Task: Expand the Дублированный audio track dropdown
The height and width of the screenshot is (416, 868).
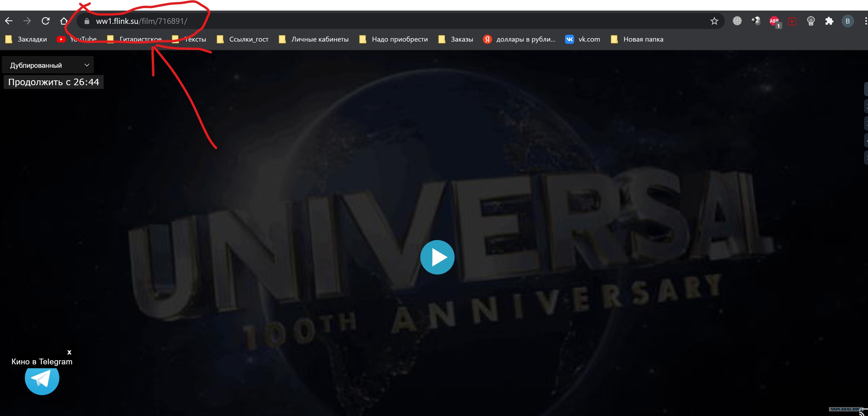Action: point(48,65)
